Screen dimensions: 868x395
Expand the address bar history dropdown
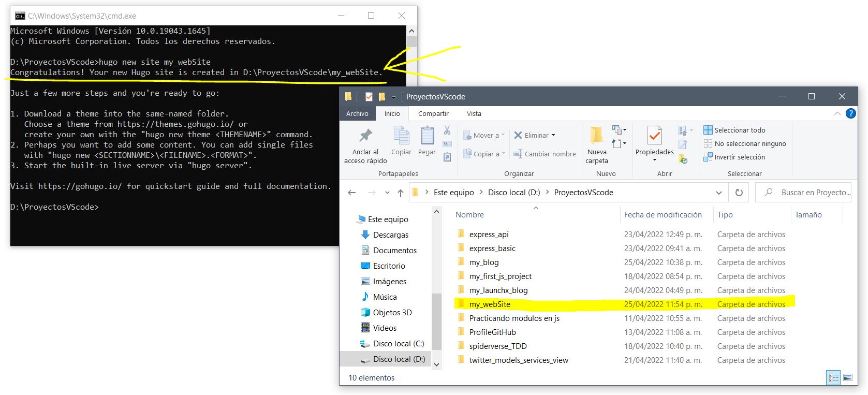(x=718, y=193)
